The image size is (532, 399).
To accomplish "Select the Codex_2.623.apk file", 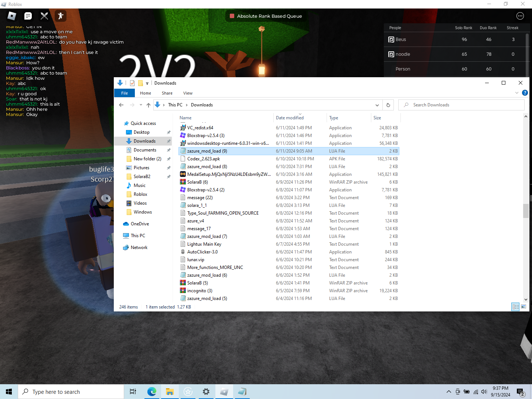I will coord(289,159).
